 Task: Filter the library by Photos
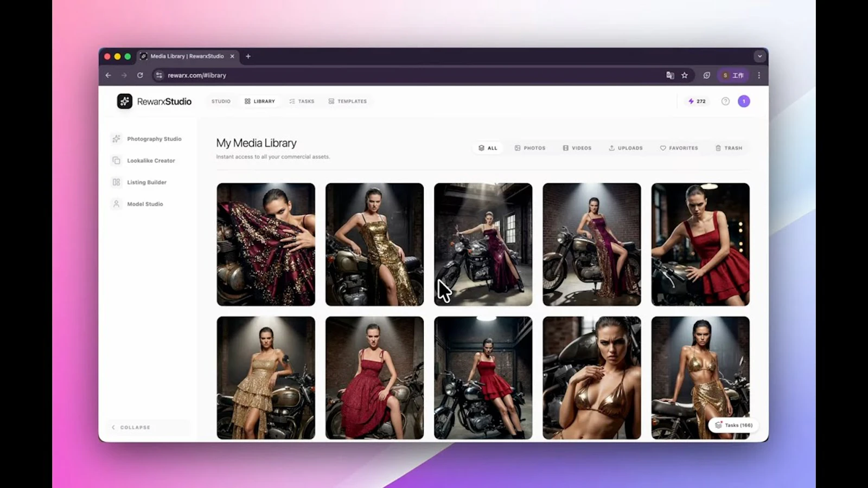point(530,148)
